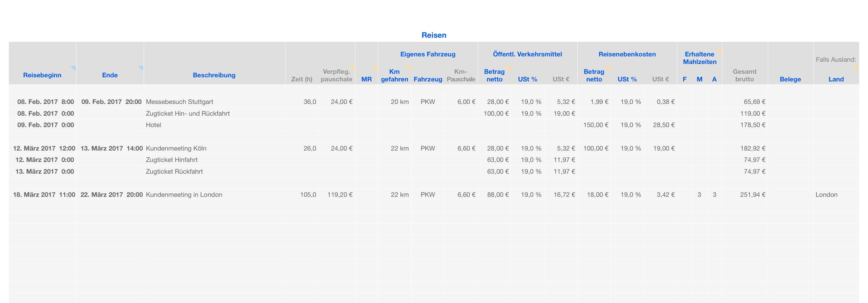
Task: Click the note marker on Verpfleg. pauschale header
Action: point(352,68)
